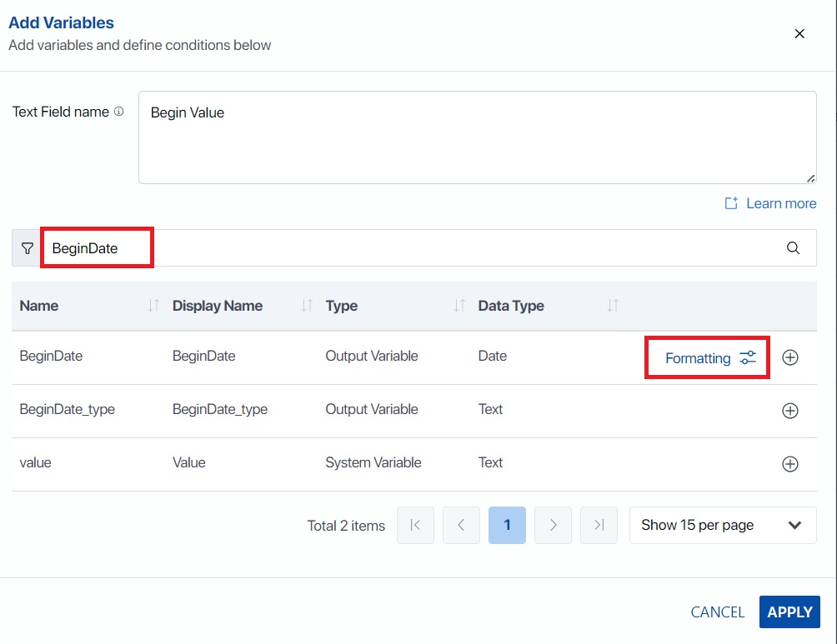This screenshot has height=644, width=837.
Task: Click the info icon beside Text Field name
Action: [x=119, y=111]
